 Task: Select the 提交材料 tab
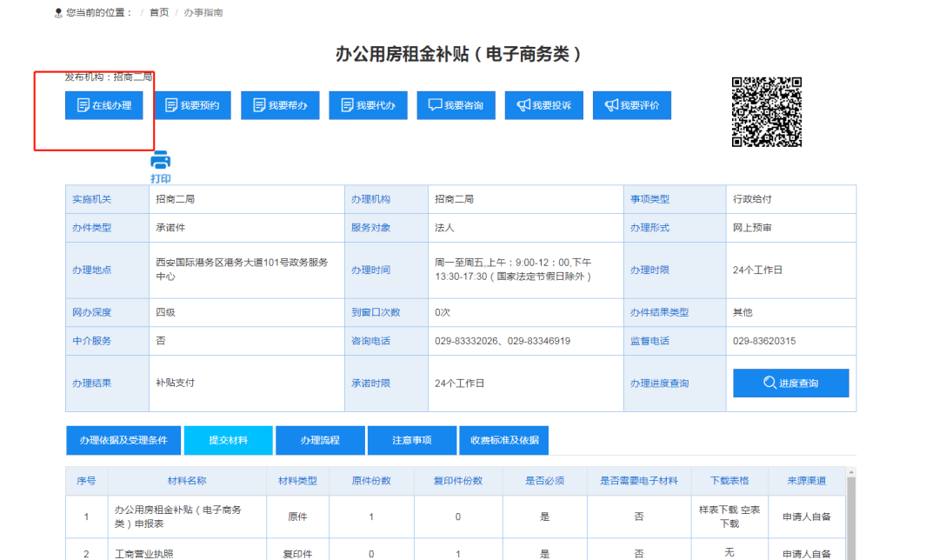[228, 440]
